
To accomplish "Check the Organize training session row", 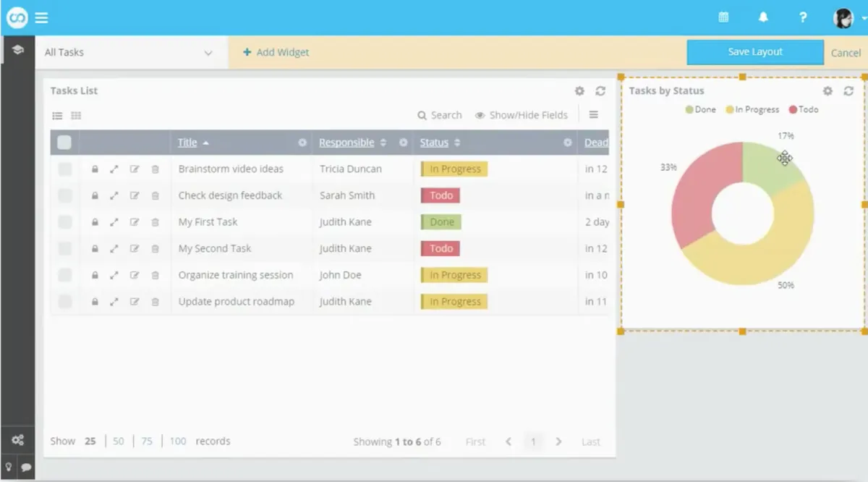I will (x=65, y=275).
